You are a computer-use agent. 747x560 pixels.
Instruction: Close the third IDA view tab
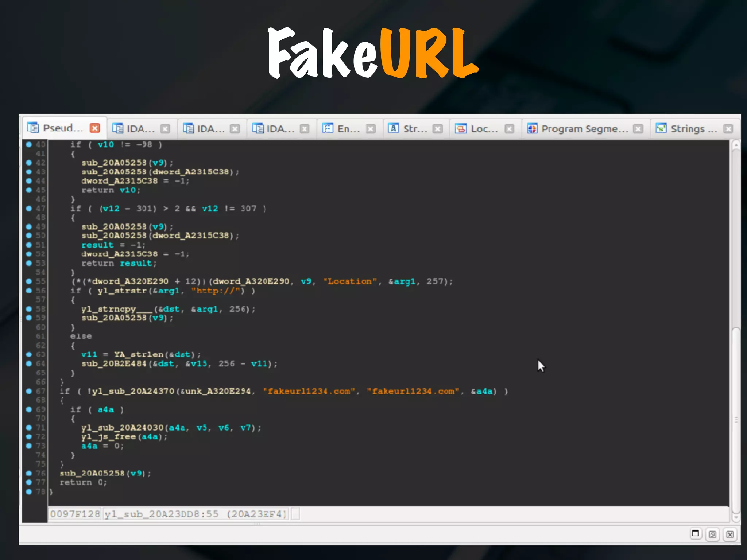coord(305,129)
